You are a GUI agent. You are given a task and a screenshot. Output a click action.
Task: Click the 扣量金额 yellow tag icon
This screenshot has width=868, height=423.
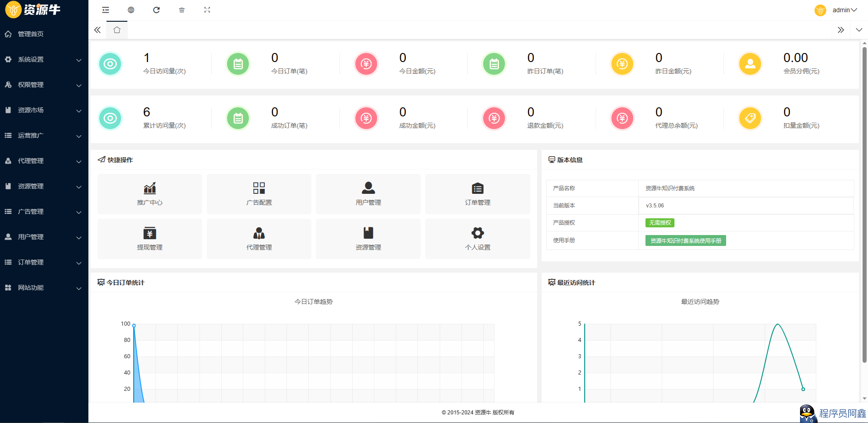point(750,118)
